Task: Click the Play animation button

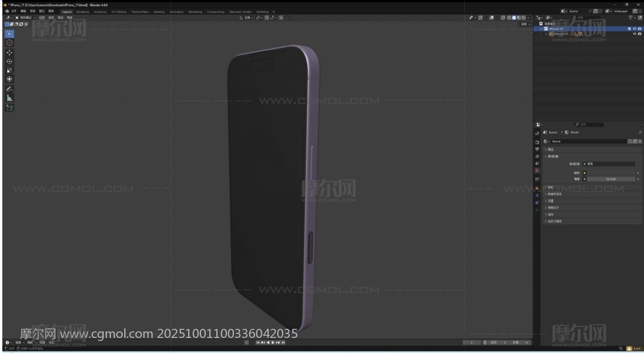Action: 273,342
